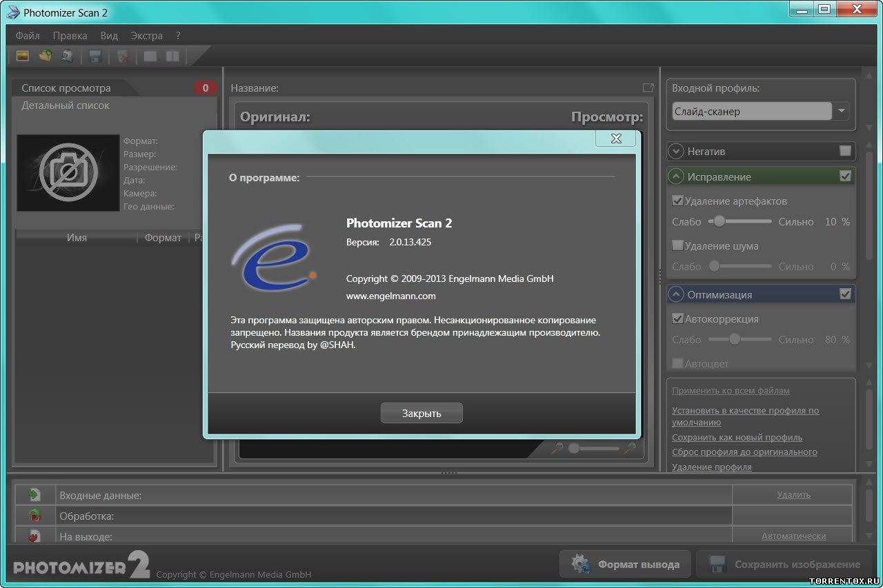Click the Автоматически link in На выходе
The height and width of the screenshot is (588, 883).
tap(793, 536)
